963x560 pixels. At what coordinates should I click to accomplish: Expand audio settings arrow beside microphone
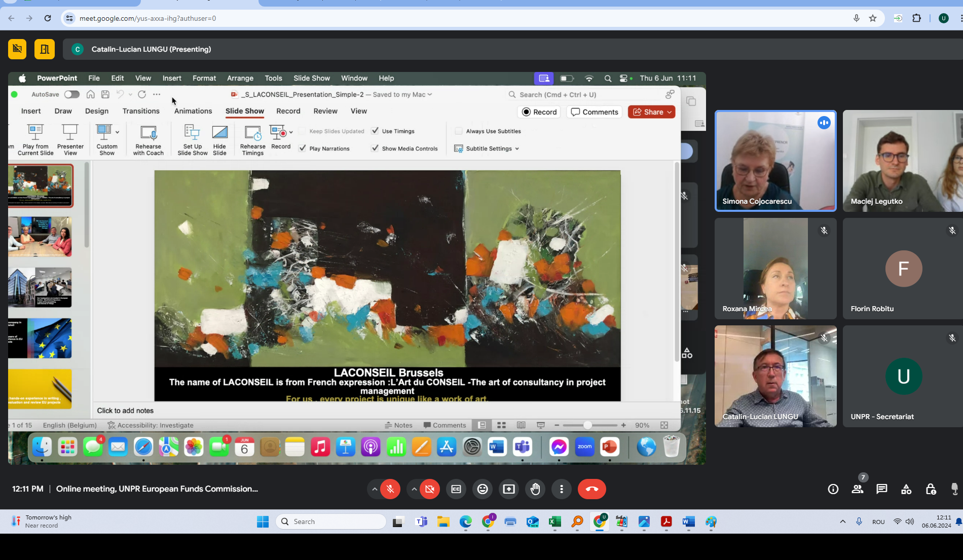(375, 489)
